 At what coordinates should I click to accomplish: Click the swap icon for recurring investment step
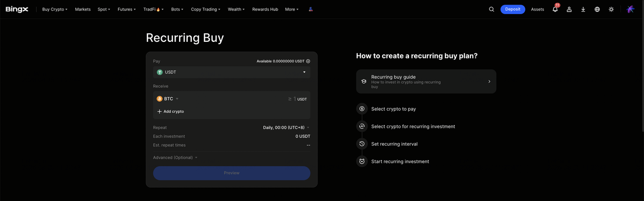[x=361, y=126]
